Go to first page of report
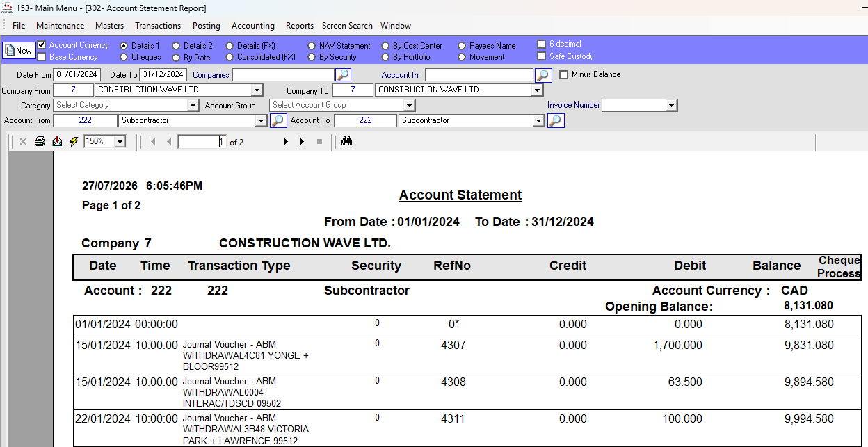 pos(152,142)
